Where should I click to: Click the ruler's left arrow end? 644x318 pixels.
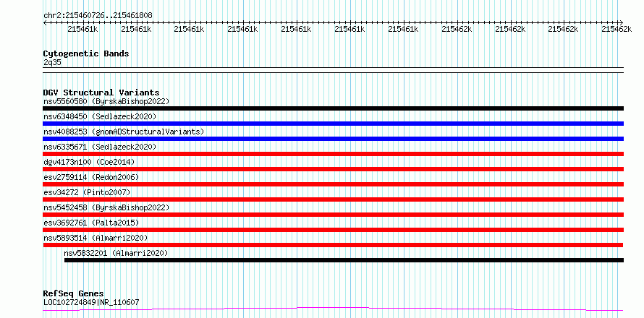pos(45,22)
